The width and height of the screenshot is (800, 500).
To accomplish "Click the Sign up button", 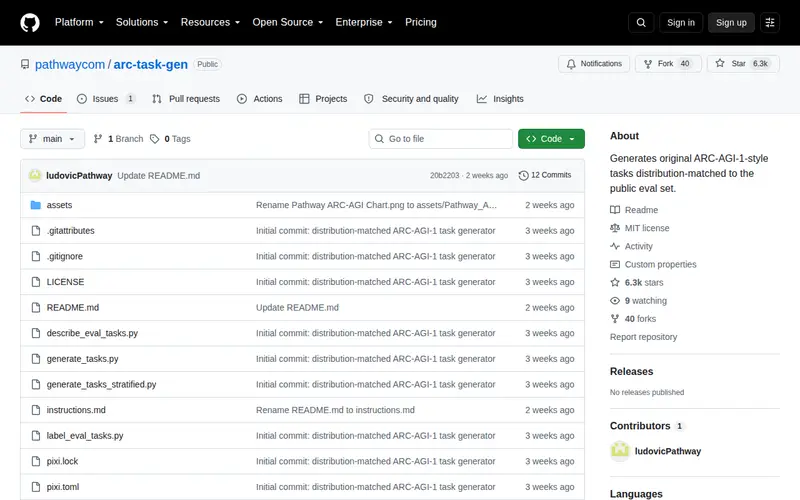I will coord(731,22).
